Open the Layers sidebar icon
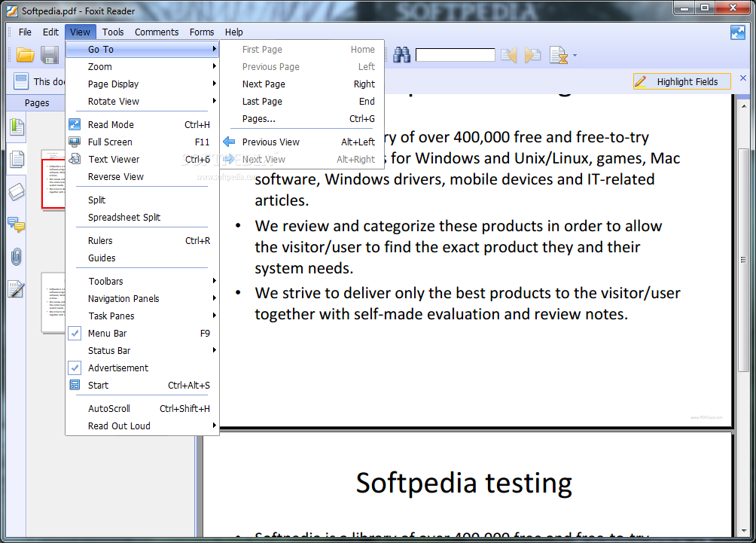The width and height of the screenshot is (756, 543). 17,192
